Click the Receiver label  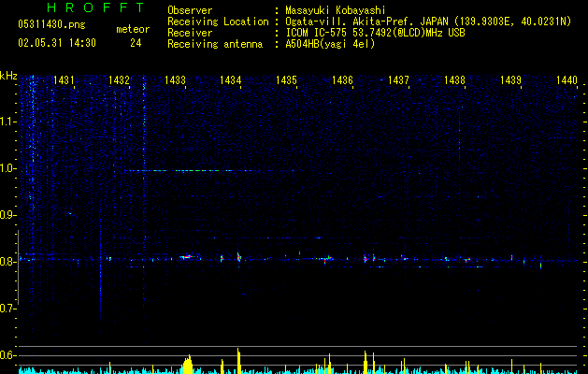click(x=190, y=33)
